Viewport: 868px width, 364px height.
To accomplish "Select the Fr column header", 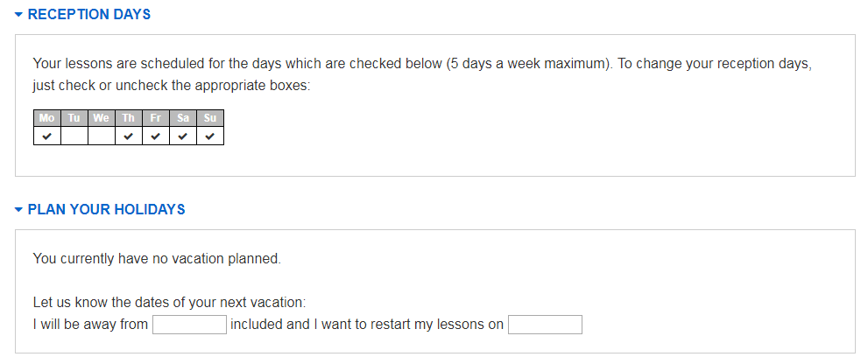I will pos(156,118).
